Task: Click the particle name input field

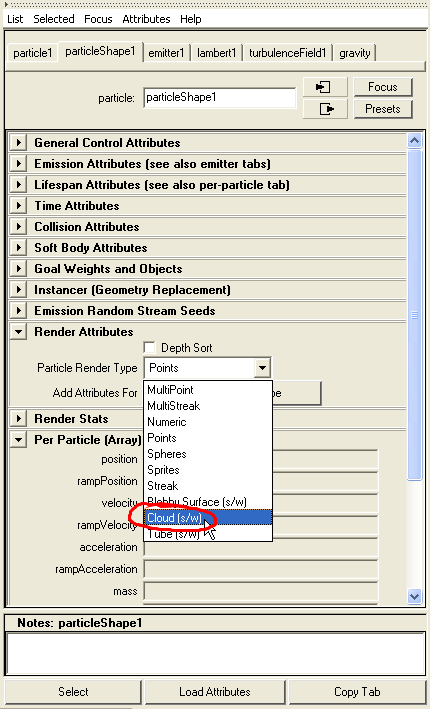Action: pos(220,98)
